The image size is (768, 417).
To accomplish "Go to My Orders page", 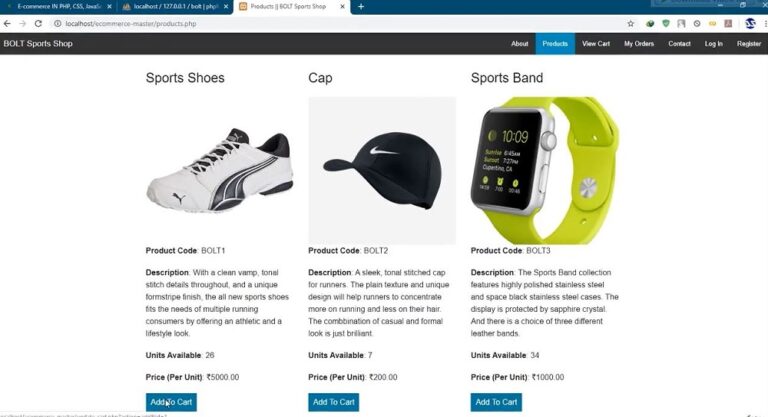I will [639, 44].
